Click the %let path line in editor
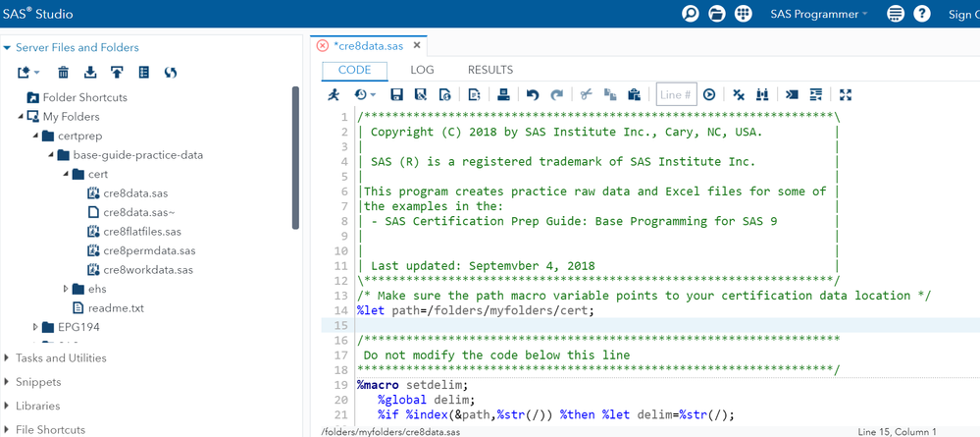 point(475,310)
